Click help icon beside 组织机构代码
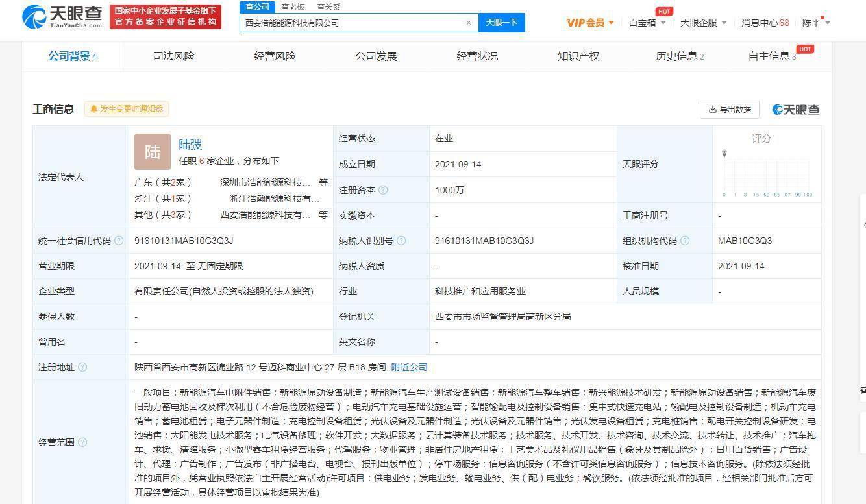The height and width of the screenshot is (504, 866). click(x=685, y=241)
